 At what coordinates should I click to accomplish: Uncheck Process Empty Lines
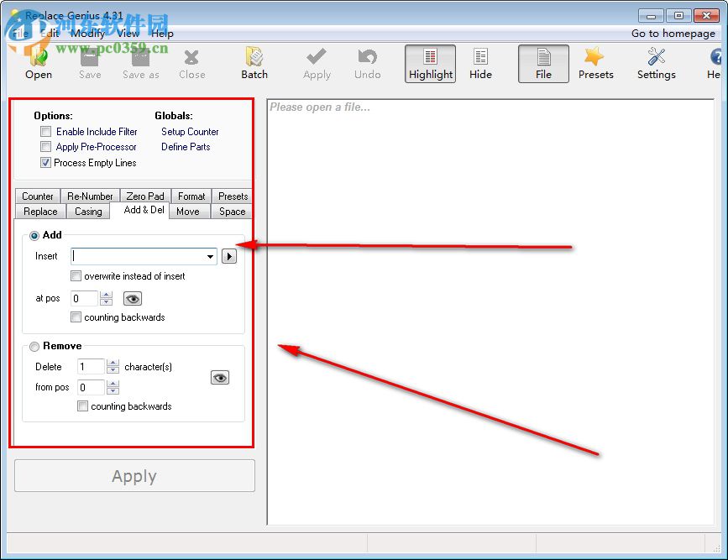pyautogui.click(x=45, y=163)
